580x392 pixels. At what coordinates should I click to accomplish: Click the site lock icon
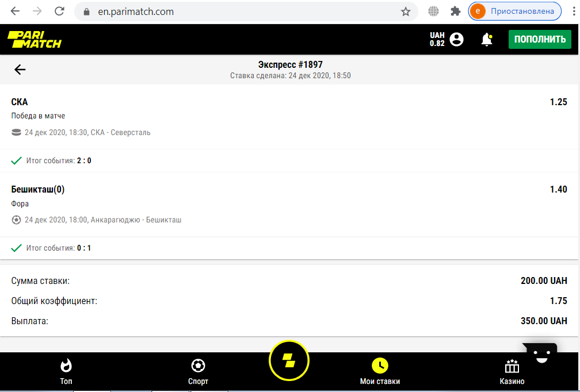(86, 12)
